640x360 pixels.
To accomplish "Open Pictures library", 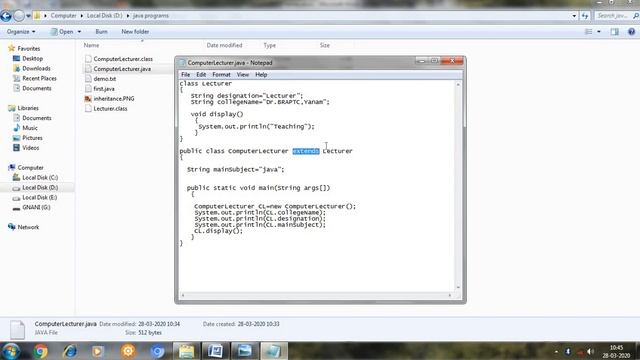I will click(32, 138).
